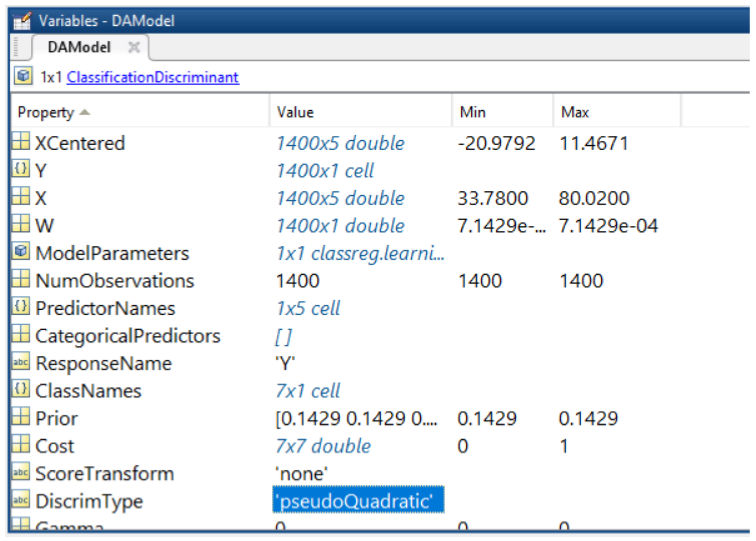Click the object icon beside 1x1 ClassificationDiscriminant
Viewport: 756px width, 541px height.
point(24,76)
